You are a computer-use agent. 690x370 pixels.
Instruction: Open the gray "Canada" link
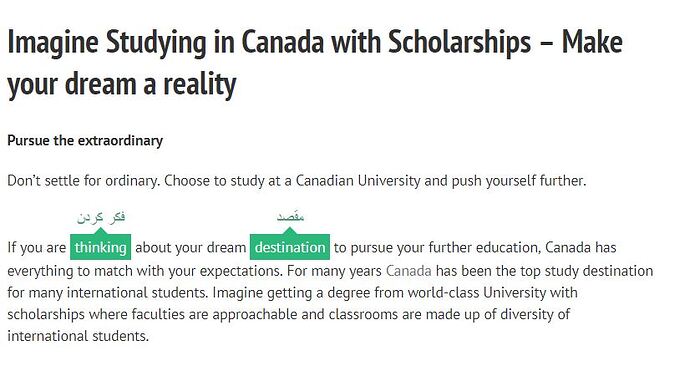(408, 271)
